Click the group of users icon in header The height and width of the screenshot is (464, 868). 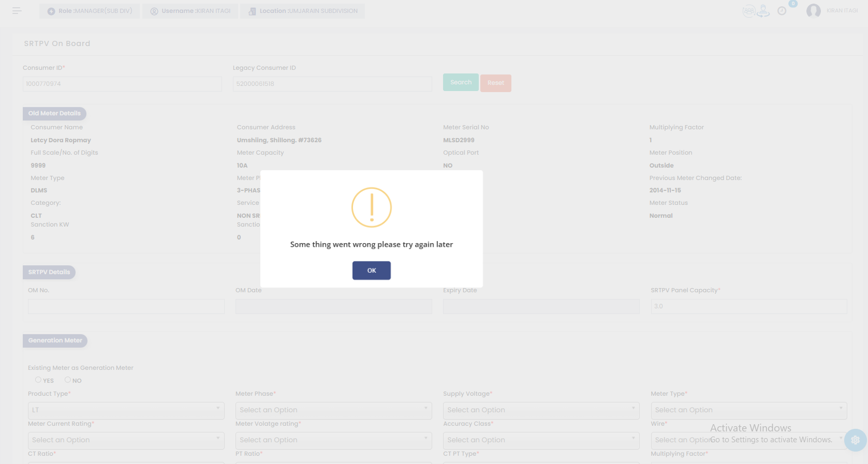click(748, 11)
